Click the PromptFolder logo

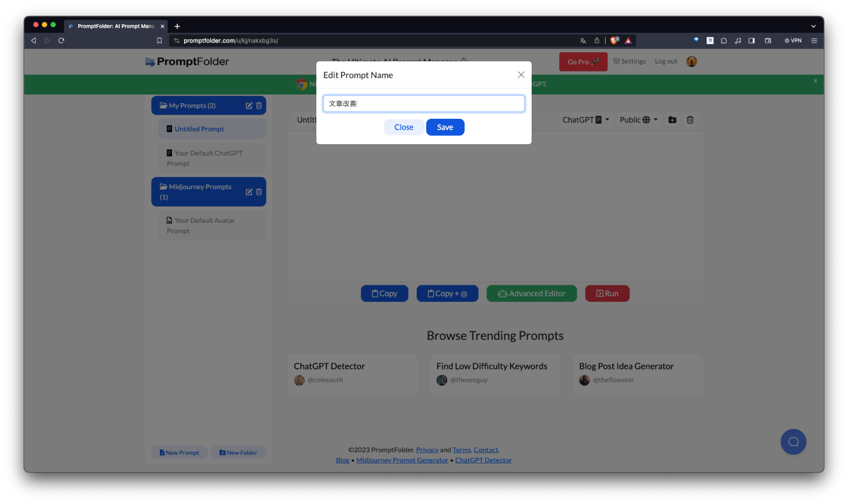(187, 61)
